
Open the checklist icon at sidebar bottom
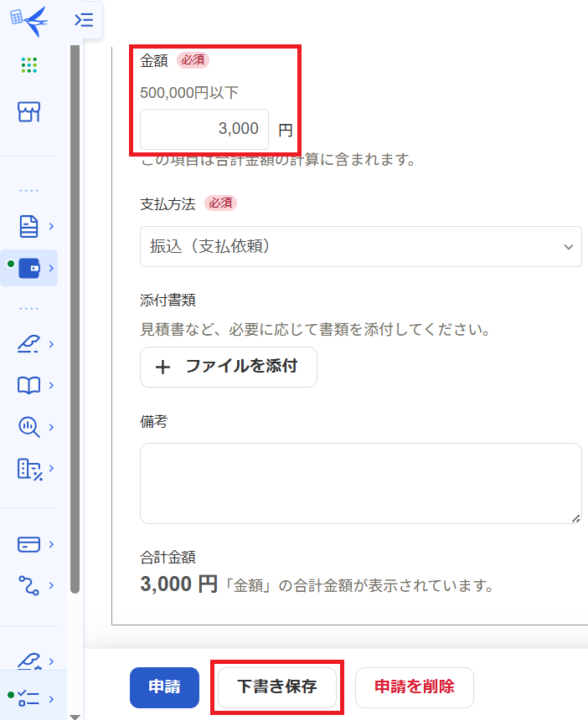click(x=28, y=699)
